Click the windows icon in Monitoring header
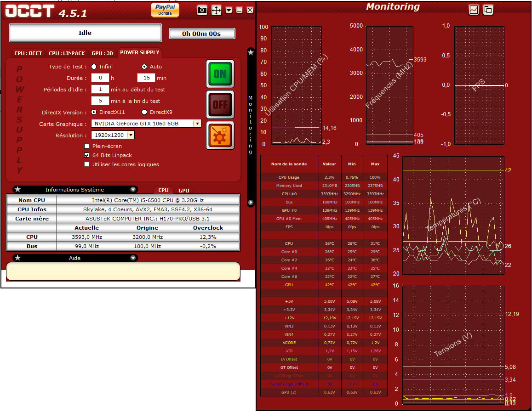The width and height of the screenshot is (532, 412). point(488,10)
